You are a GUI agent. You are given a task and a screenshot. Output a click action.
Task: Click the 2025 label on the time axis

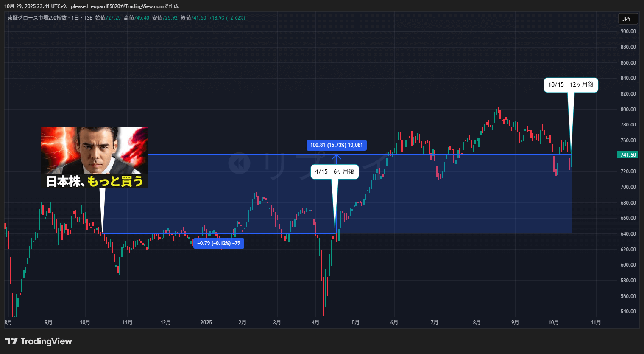point(206,323)
